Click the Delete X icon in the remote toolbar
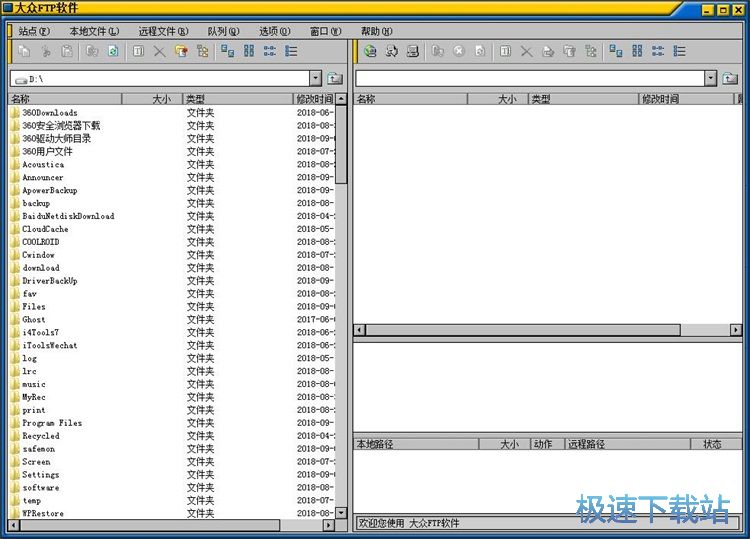Screen dimensions: 750x539 point(527,51)
